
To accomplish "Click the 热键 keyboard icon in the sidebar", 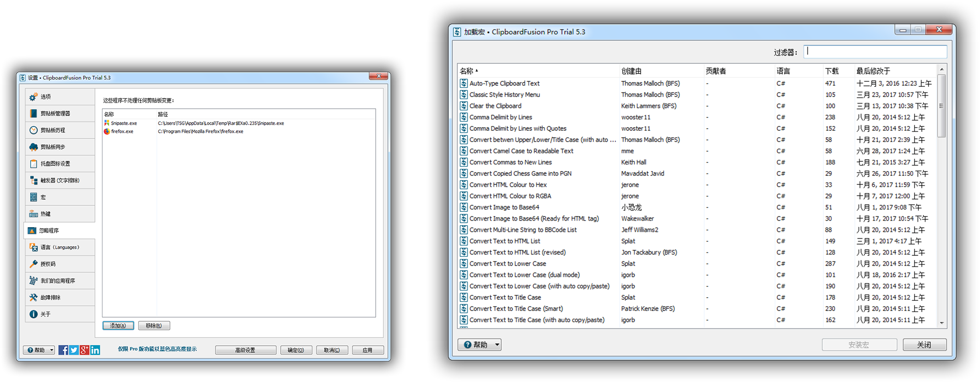I will click(x=34, y=214).
